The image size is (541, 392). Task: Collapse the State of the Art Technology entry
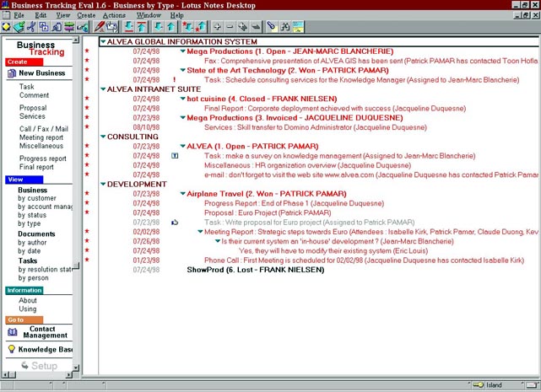coord(183,70)
